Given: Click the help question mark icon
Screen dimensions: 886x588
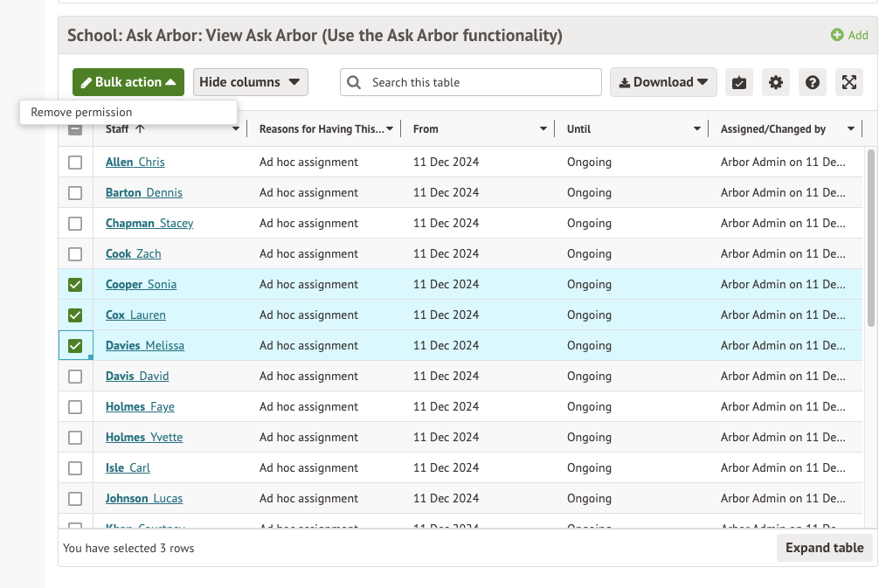Looking at the screenshot, I should click(812, 81).
